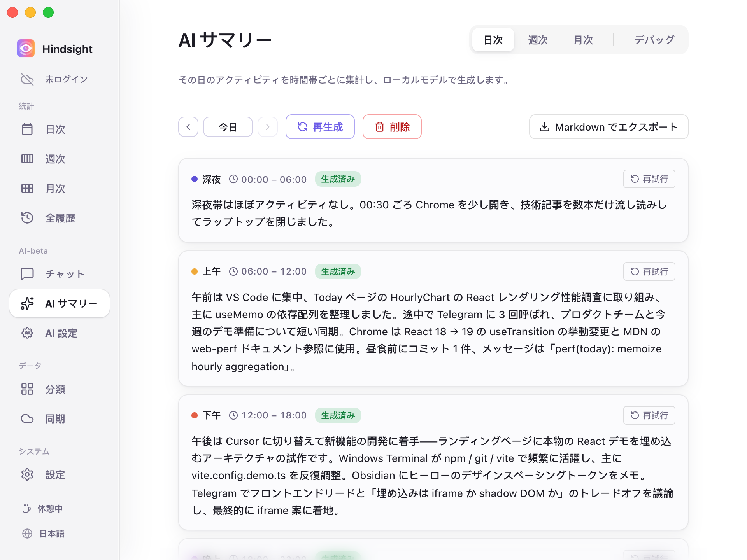The width and height of the screenshot is (747, 560).
Task: Switch to the 週次 summary tab
Action: pos(538,40)
